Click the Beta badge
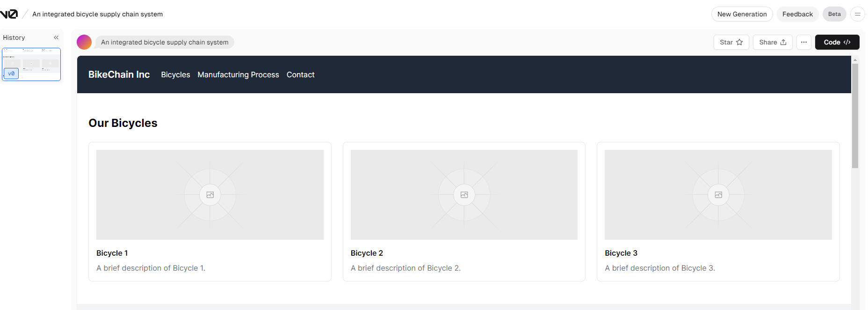The height and width of the screenshot is (310, 868). [834, 14]
